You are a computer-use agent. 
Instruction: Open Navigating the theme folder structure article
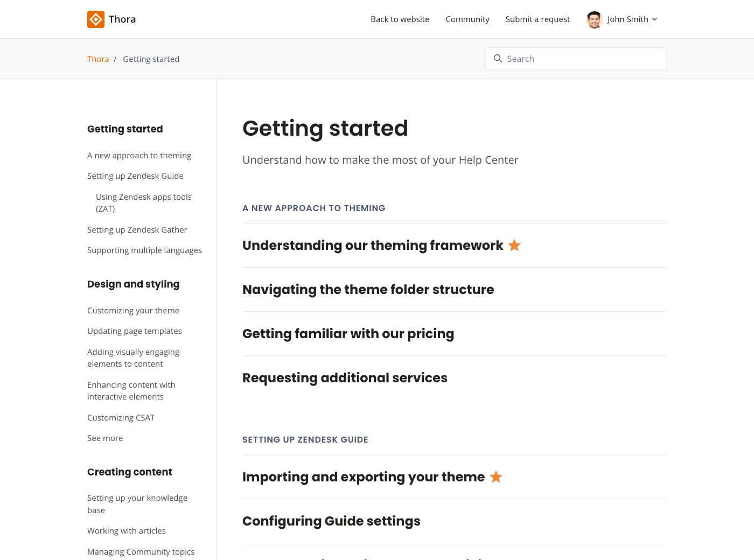(x=368, y=290)
